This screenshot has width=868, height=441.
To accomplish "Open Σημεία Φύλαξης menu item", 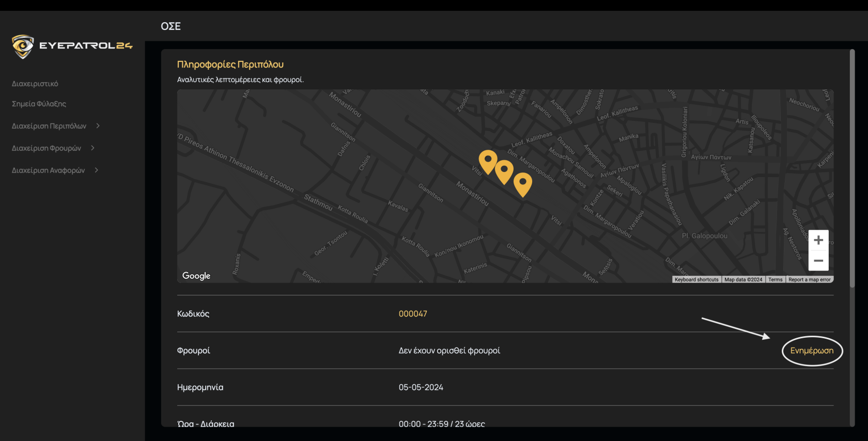I will click(x=39, y=104).
